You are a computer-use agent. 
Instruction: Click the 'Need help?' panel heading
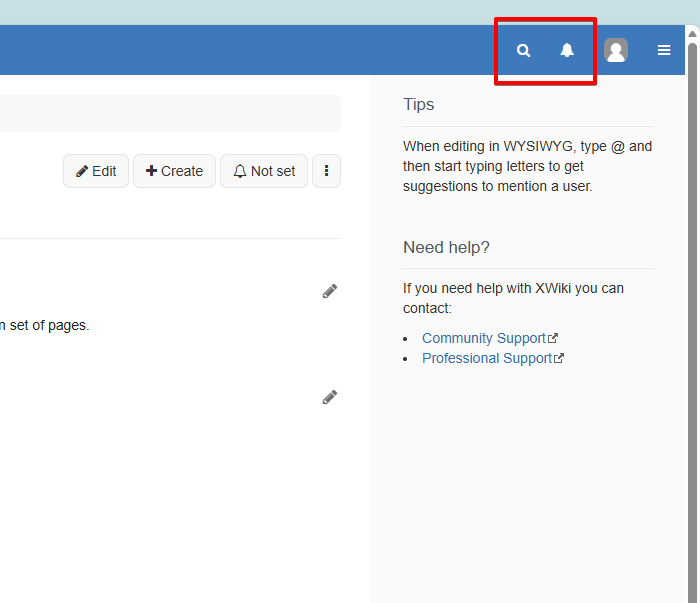tap(446, 247)
